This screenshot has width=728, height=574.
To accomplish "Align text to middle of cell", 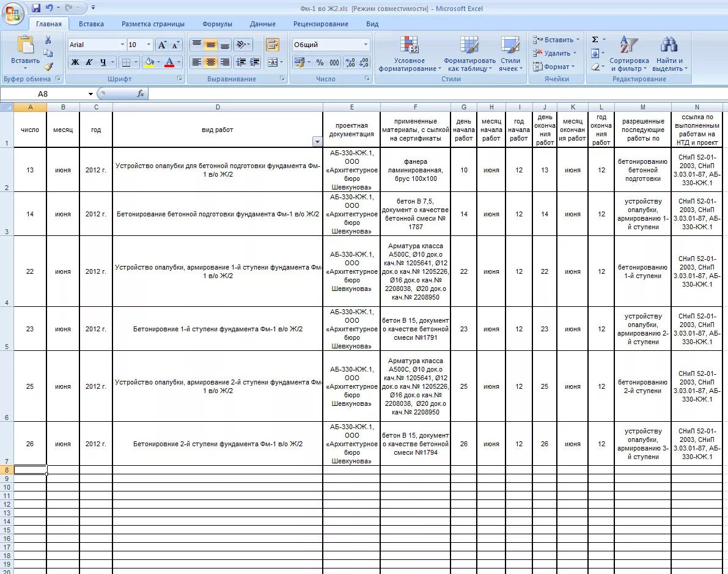I will [211, 45].
